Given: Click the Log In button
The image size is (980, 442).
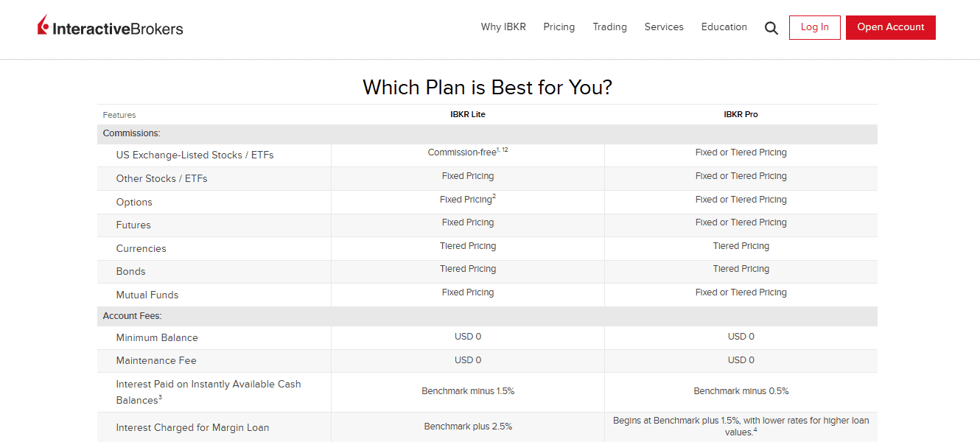Looking at the screenshot, I should (x=814, y=27).
